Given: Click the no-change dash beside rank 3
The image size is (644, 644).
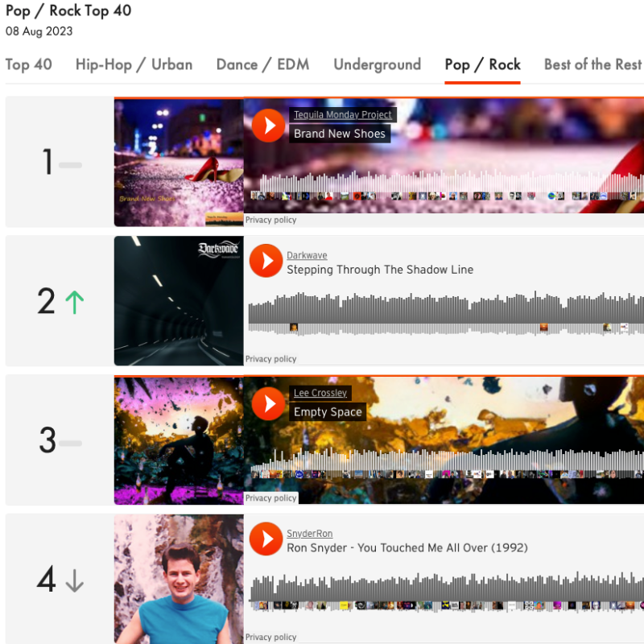Looking at the screenshot, I should 70,444.
